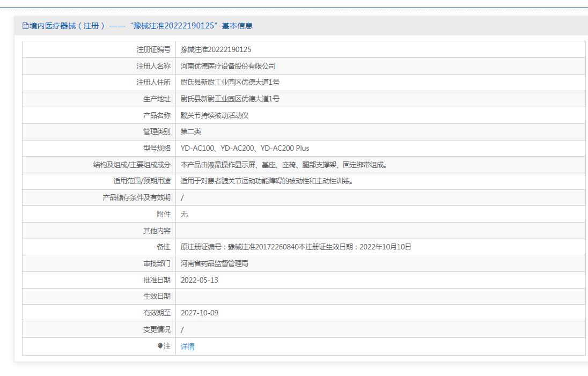Viewport: 588px width, 376px height.
Task: Click the 注册人住所 address value
Action: [x=230, y=83]
